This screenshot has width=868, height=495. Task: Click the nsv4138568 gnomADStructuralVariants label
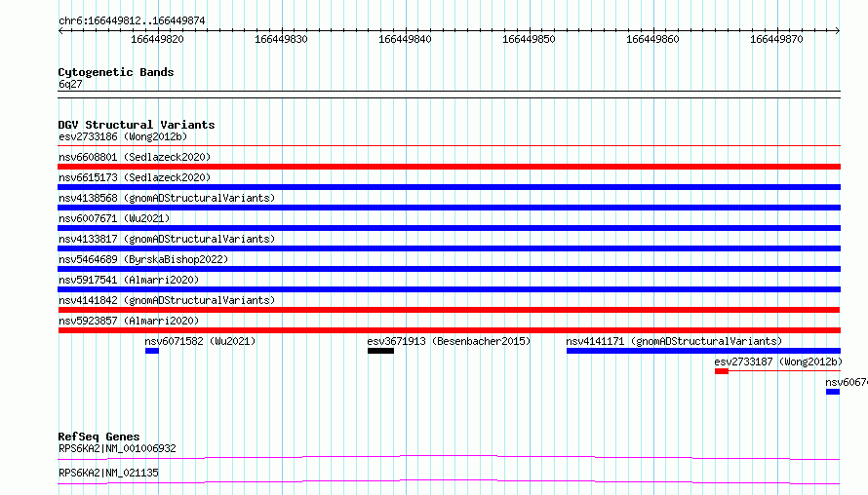click(167, 198)
